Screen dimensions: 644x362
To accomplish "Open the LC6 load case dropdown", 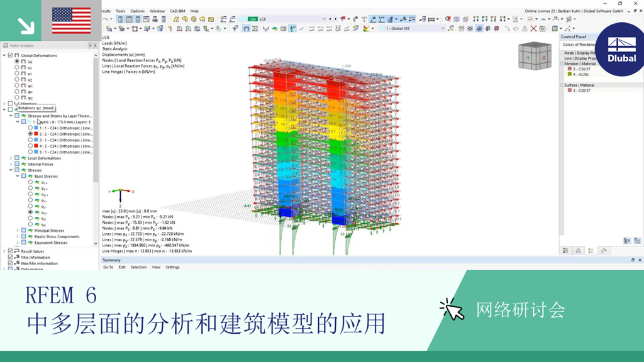I will click(324, 19).
